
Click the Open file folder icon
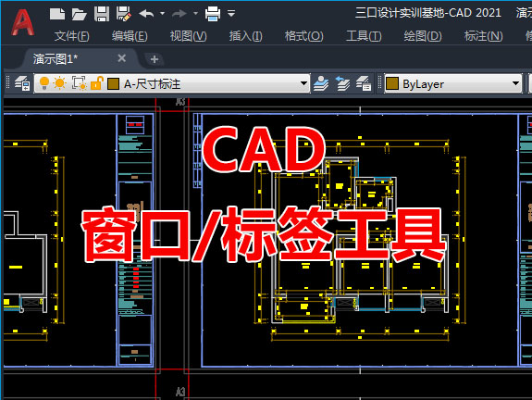tap(79, 14)
